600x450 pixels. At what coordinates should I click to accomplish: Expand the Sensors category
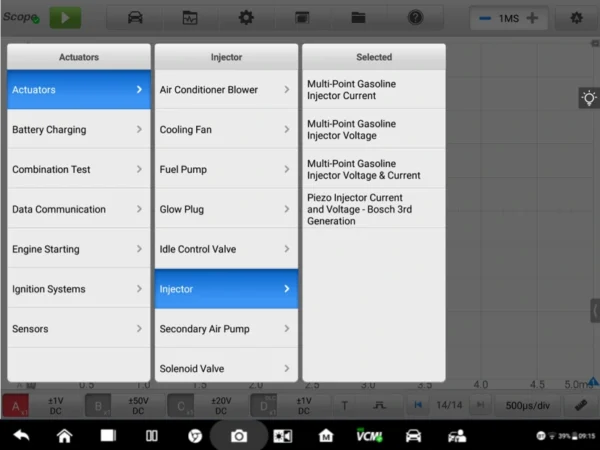pos(78,329)
